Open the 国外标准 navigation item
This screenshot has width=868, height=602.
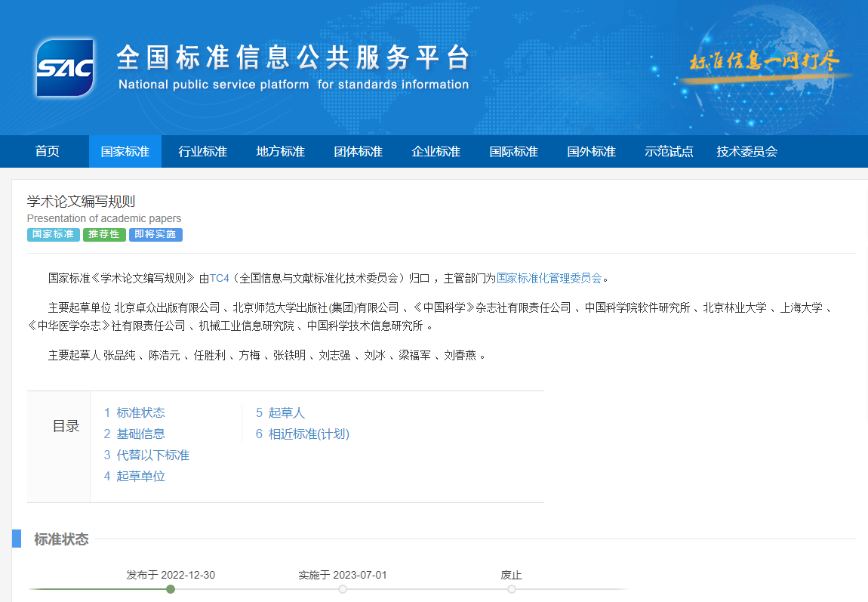coord(591,151)
